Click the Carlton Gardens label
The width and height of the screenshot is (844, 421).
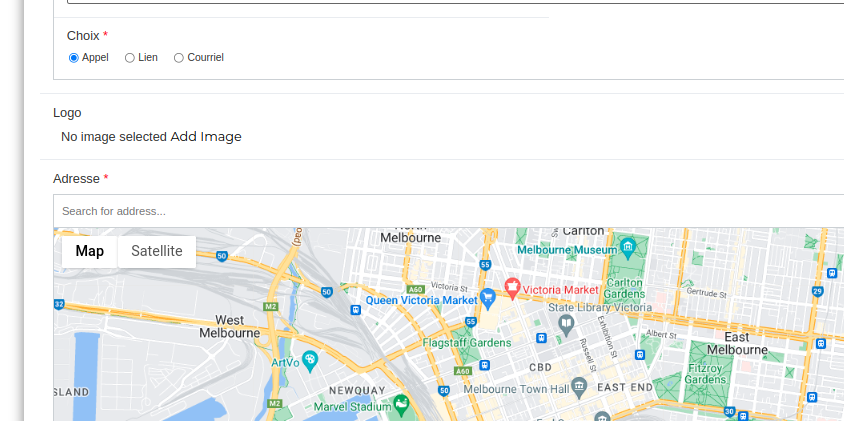click(x=624, y=289)
